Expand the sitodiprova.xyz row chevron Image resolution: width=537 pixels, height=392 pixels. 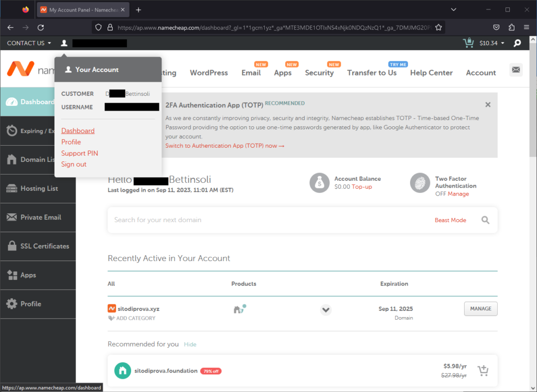pos(326,310)
